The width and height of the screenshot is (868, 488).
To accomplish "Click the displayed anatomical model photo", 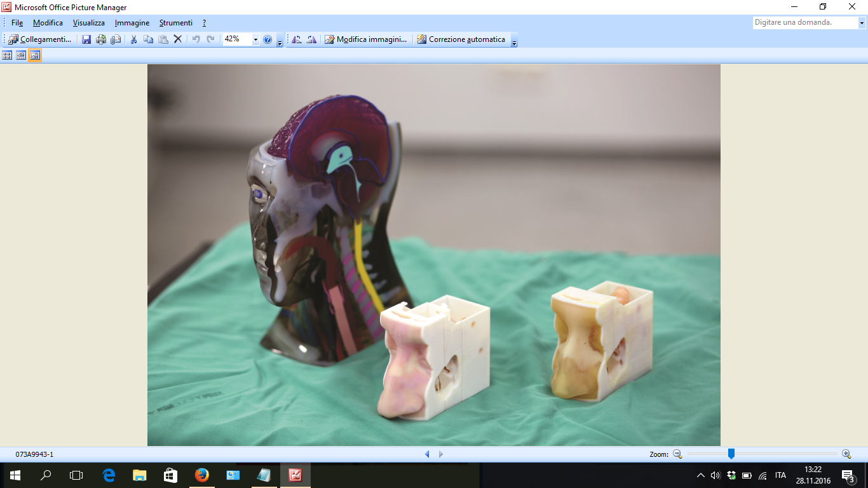I will tap(434, 255).
